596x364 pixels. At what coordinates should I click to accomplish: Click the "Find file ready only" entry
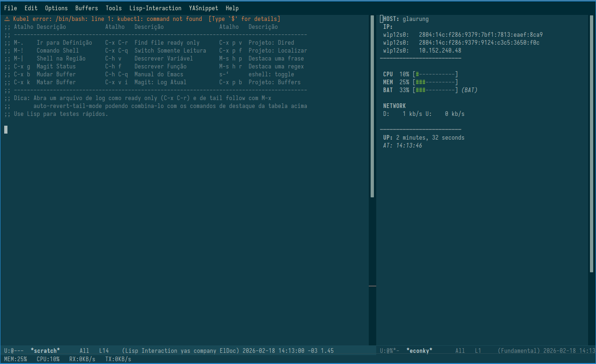click(x=167, y=43)
